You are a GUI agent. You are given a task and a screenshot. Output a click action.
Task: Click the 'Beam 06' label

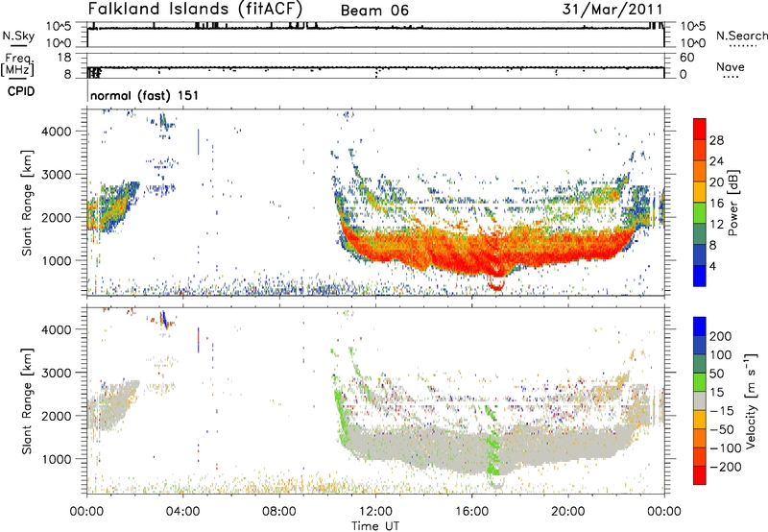(374, 11)
